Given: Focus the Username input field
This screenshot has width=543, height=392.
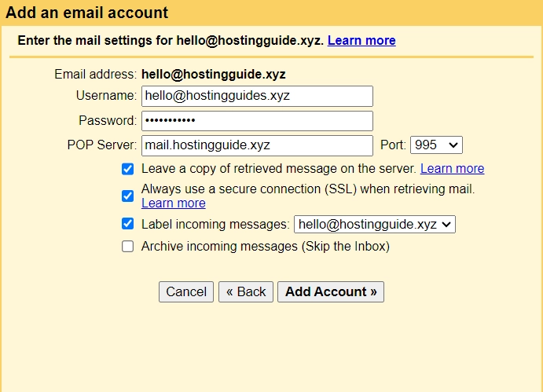Looking at the screenshot, I should coord(257,96).
